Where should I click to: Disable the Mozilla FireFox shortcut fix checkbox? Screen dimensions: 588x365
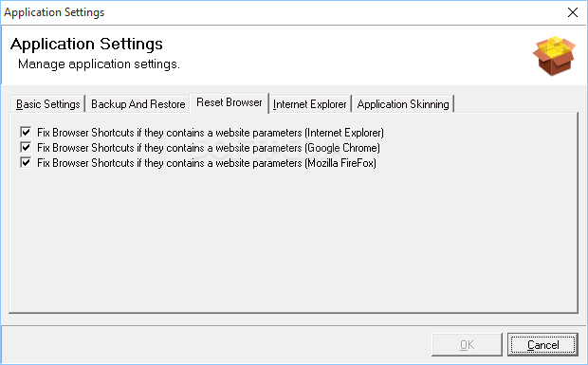pos(26,163)
